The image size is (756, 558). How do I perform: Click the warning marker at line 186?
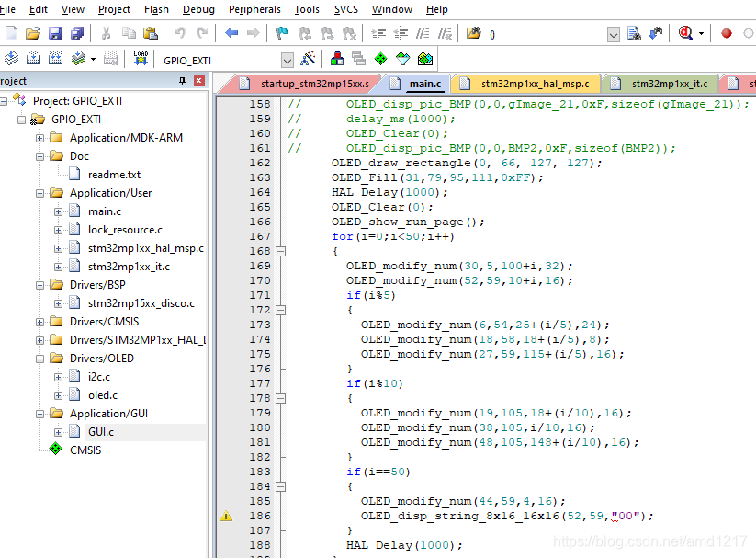[x=226, y=516]
